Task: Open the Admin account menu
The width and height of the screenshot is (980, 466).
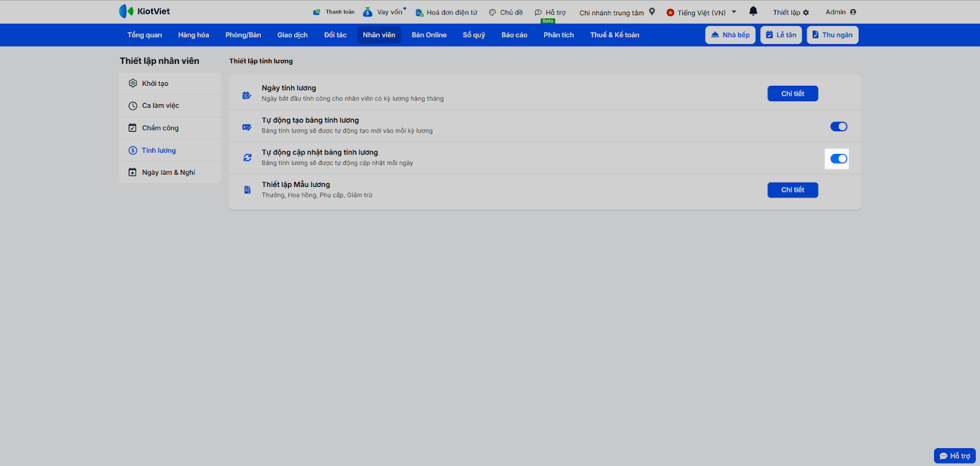Action: (x=841, y=12)
